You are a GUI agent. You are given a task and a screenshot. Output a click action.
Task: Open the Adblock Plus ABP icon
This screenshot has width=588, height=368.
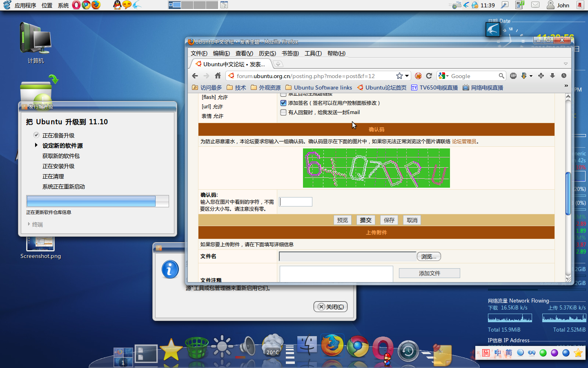[x=513, y=76]
